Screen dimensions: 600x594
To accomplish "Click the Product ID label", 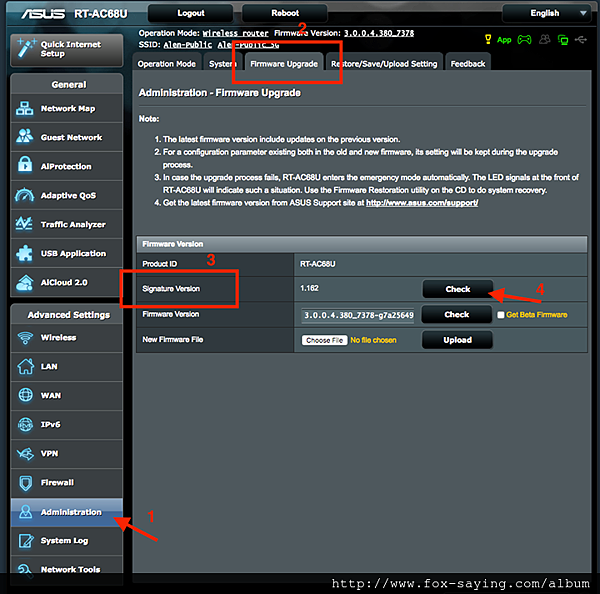I will pyautogui.click(x=160, y=264).
